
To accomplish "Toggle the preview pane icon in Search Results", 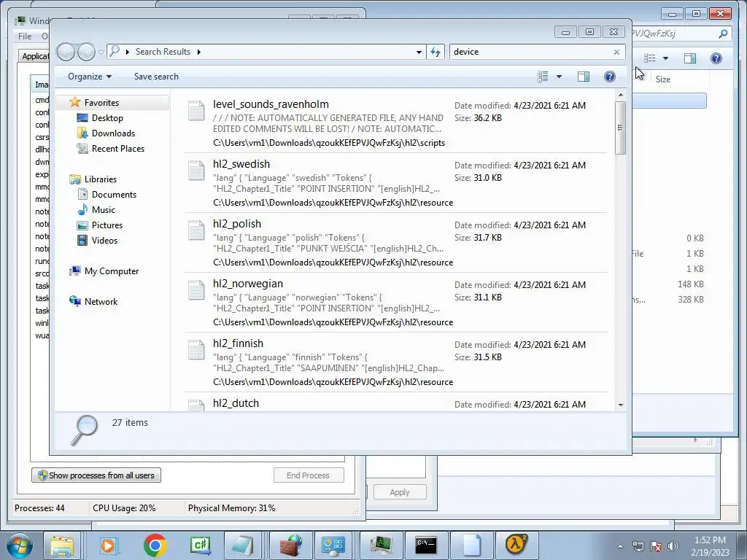I will click(584, 77).
